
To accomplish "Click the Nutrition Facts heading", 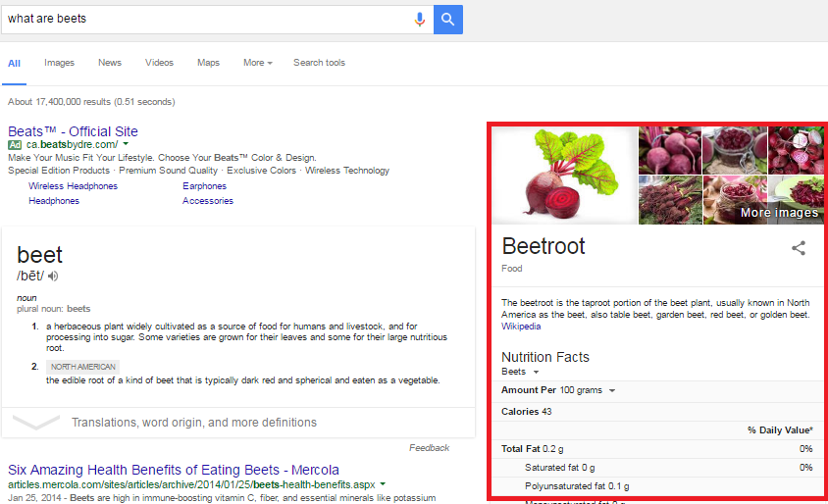I will (544, 357).
